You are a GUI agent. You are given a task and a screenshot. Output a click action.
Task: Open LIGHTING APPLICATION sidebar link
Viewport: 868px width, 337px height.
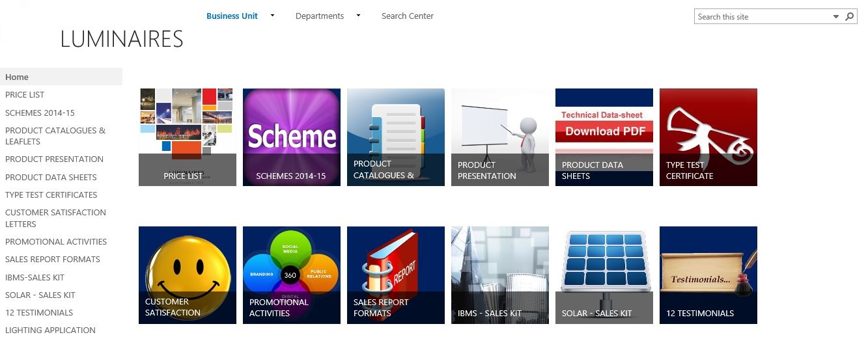click(x=50, y=330)
